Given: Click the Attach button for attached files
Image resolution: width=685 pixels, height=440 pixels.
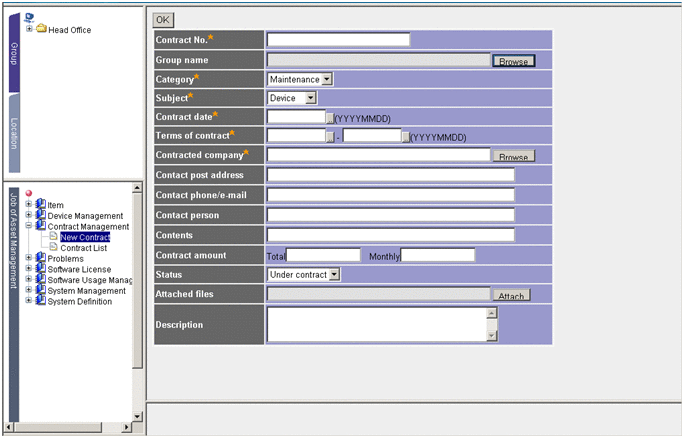Looking at the screenshot, I should click(511, 295).
